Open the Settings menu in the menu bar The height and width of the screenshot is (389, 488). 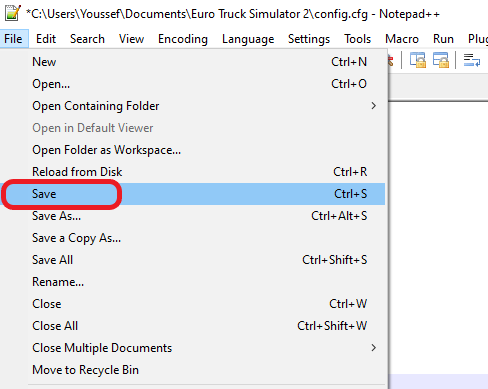click(x=309, y=39)
